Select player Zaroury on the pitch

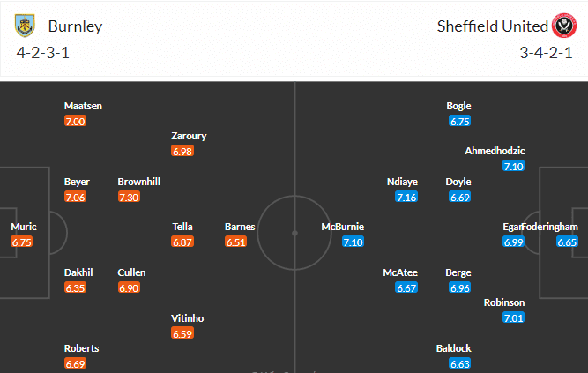pos(189,136)
